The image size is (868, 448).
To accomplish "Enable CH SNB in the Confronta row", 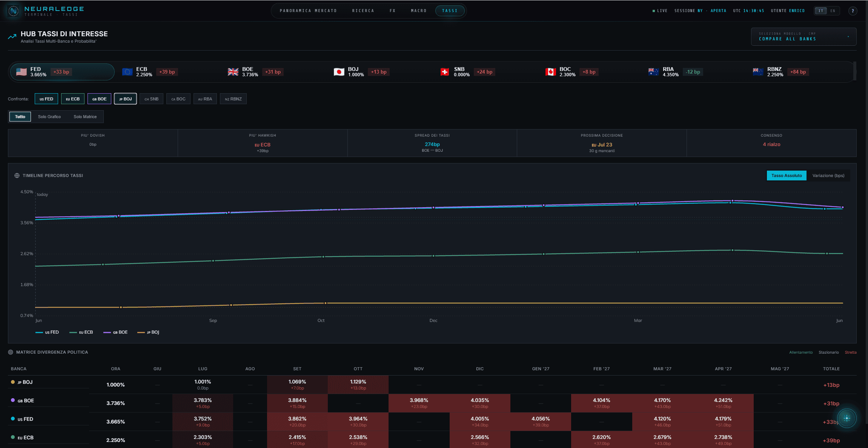I will 152,99.
